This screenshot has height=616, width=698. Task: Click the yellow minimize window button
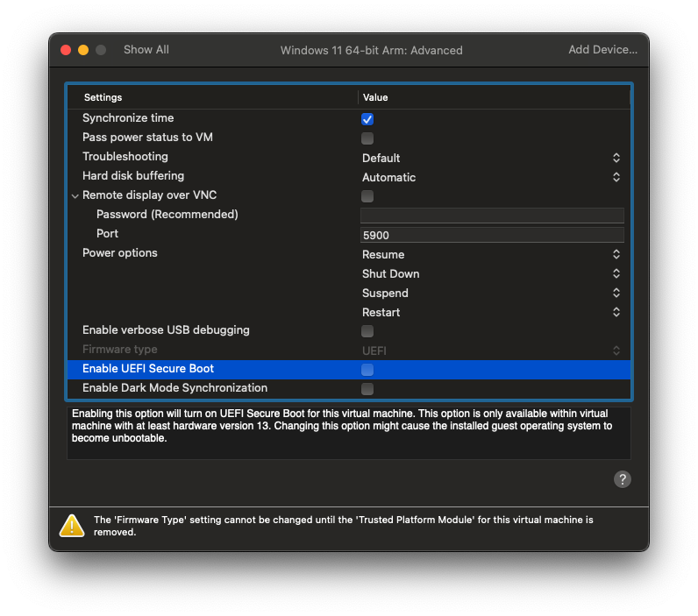(x=83, y=50)
